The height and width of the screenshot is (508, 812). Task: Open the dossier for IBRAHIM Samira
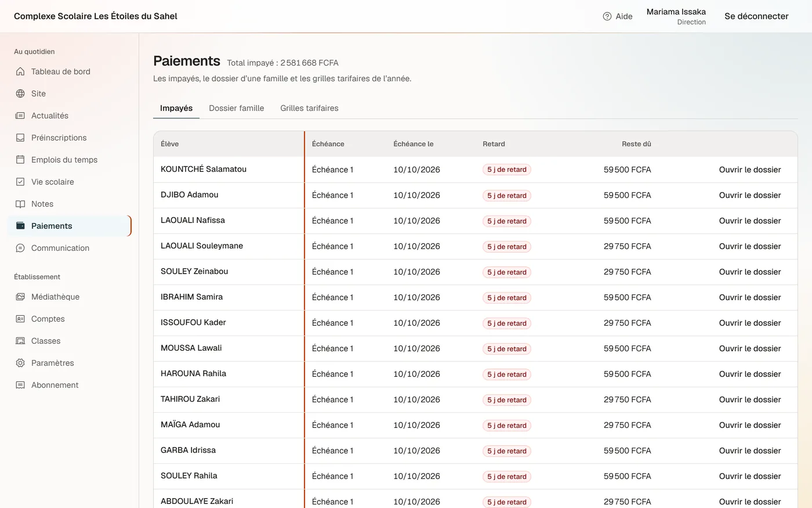click(x=750, y=297)
